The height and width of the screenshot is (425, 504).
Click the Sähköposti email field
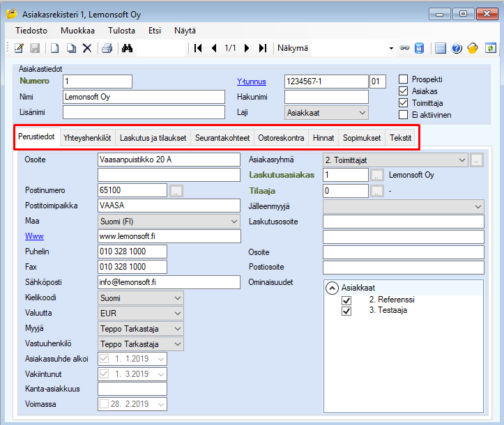click(x=169, y=282)
